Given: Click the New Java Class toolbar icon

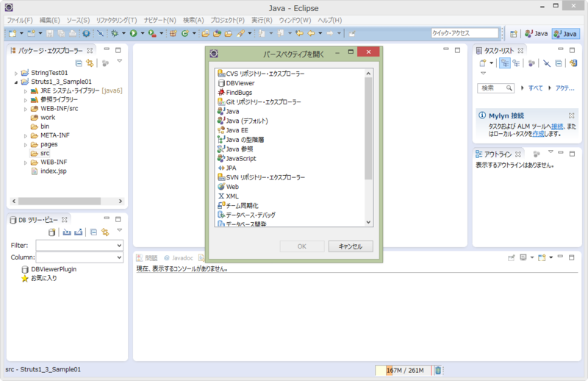Looking at the screenshot, I should (x=185, y=33).
